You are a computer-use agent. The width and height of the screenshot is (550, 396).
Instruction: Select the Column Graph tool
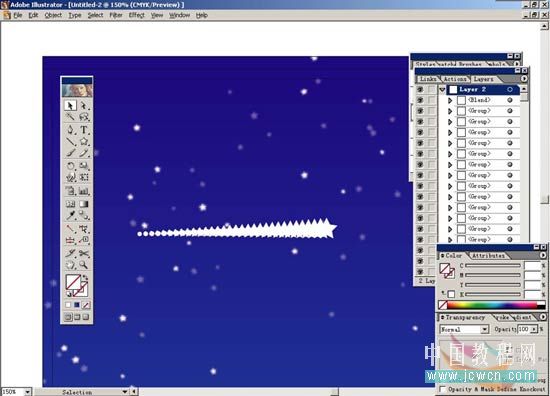tap(84, 191)
